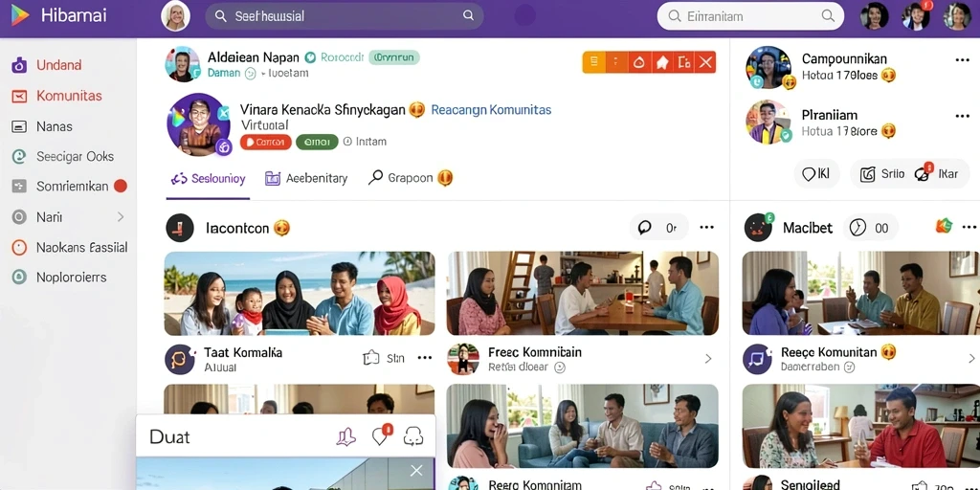This screenshot has height=490, width=980.
Task: Click the vertical dots in orange toolbar
Action: coord(616,62)
